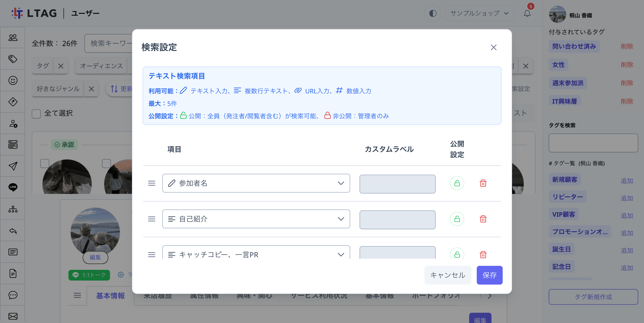Open the tags icon in the sidebar
The height and width of the screenshot is (323, 644).
(x=13, y=59)
